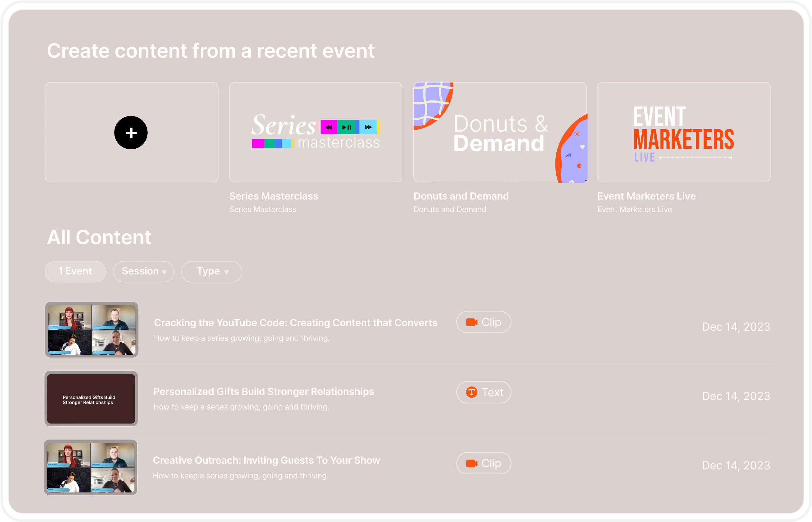This screenshot has width=812, height=522.
Task: Open the Donuts and Demand event
Action: coord(500,132)
